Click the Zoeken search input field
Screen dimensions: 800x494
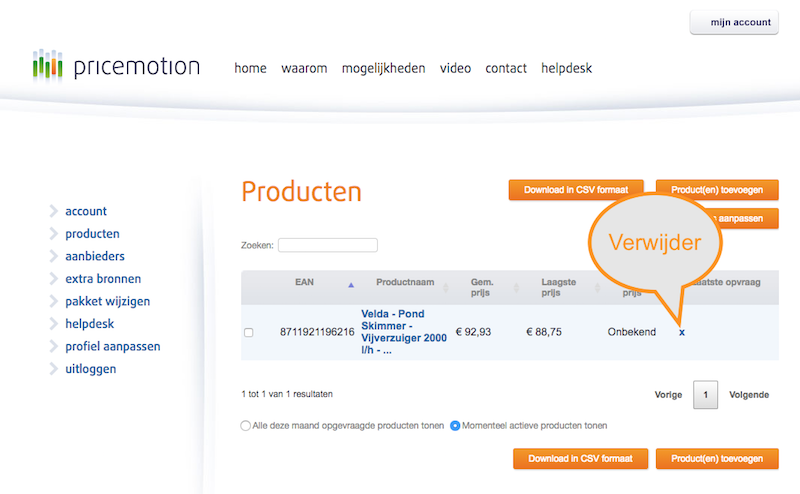point(328,245)
